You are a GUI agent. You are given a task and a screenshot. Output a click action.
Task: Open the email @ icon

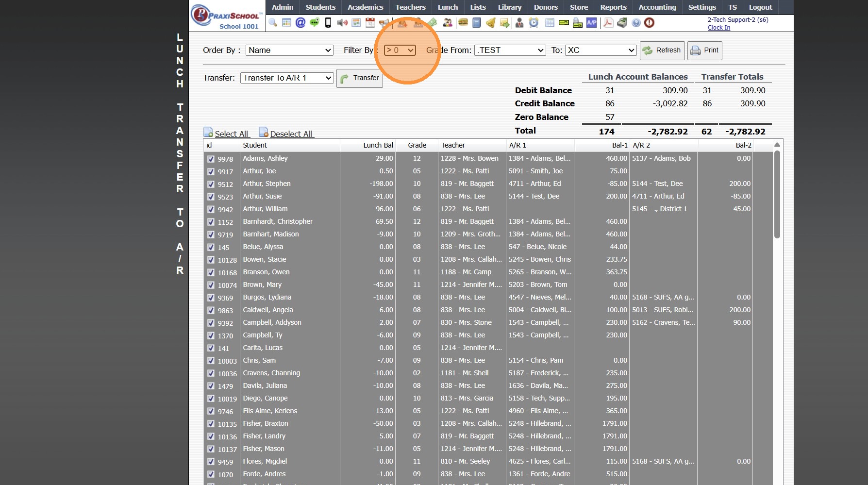point(300,23)
